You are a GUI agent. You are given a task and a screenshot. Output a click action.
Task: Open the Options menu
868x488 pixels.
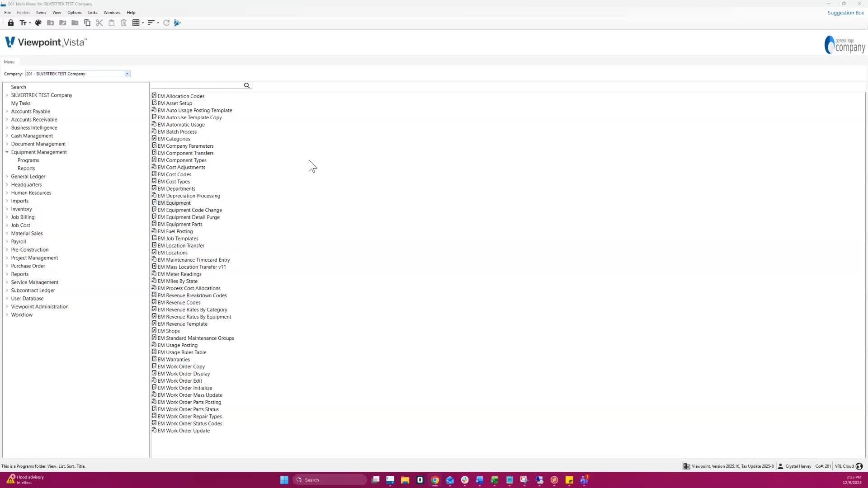[x=75, y=13]
